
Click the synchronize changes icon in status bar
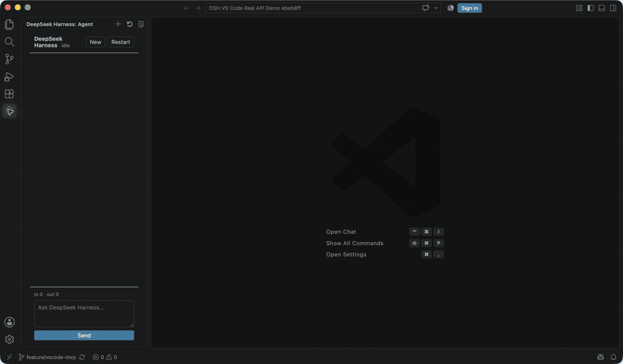click(82, 357)
